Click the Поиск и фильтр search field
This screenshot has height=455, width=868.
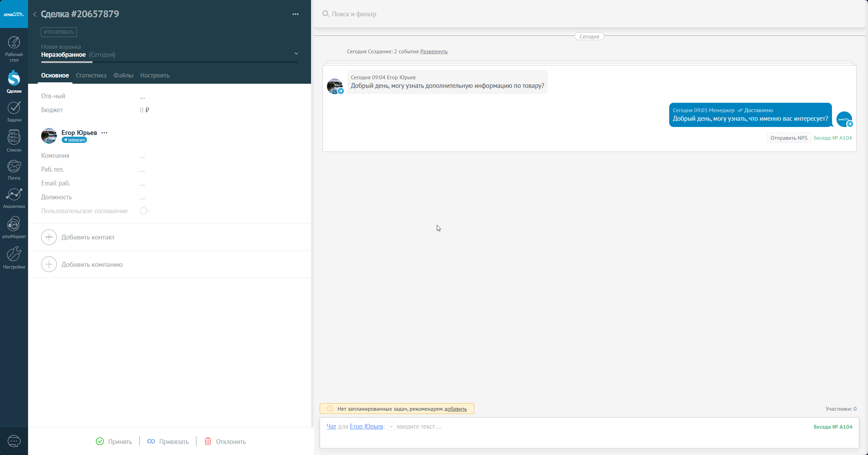(354, 14)
